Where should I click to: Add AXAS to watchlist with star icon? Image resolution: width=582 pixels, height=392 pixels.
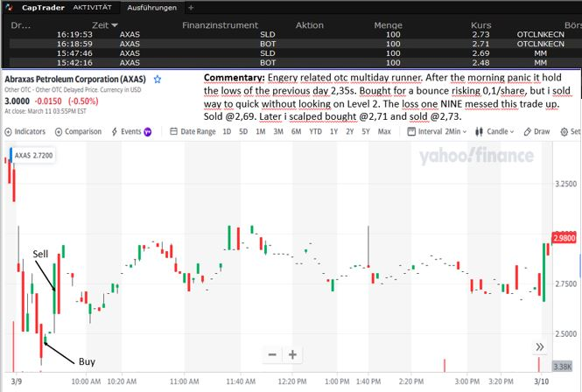point(158,79)
